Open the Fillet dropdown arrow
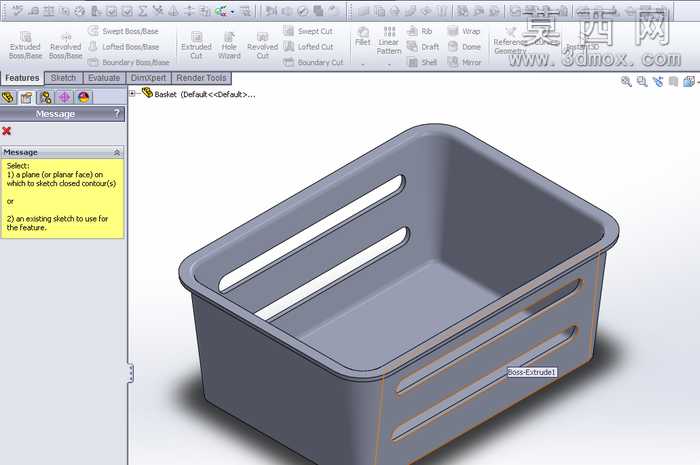The width and height of the screenshot is (700, 465). tap(362, 65)
